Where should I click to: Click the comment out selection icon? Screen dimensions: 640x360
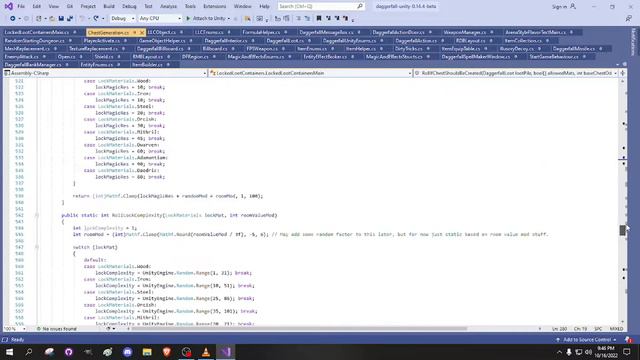point(298,18)
